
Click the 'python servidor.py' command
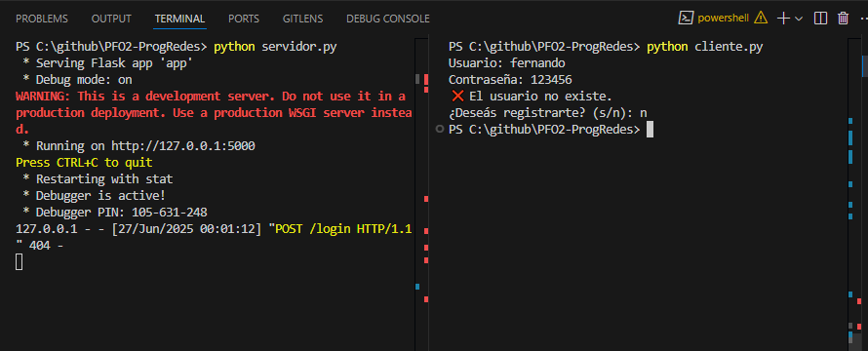point(275,47)
